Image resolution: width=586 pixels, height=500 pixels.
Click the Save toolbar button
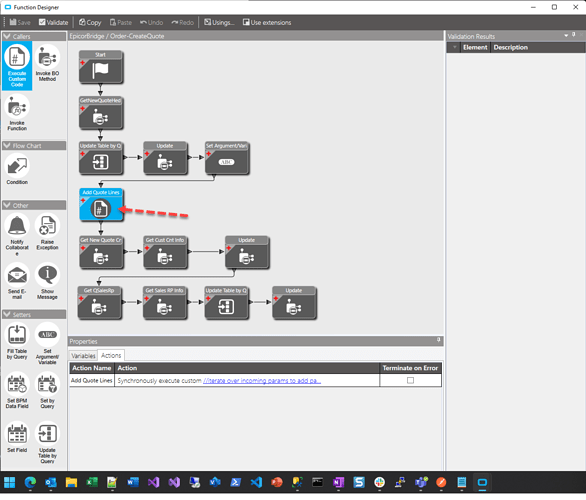click(20, 22)
